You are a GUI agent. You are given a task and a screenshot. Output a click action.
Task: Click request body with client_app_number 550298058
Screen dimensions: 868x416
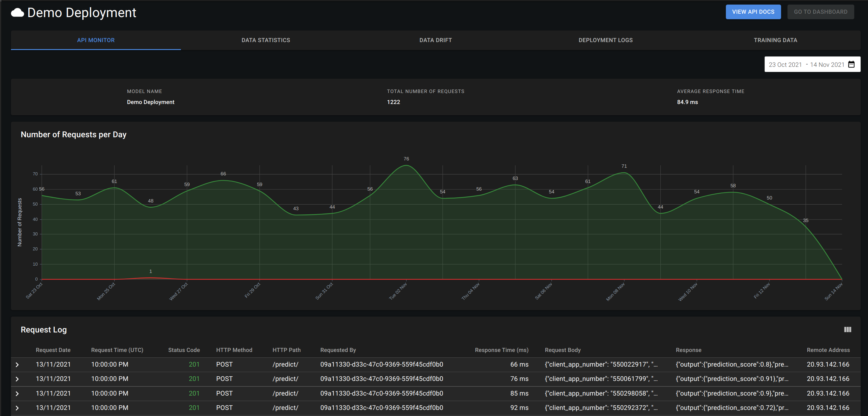pyautogui.click(x=601, y=393)
